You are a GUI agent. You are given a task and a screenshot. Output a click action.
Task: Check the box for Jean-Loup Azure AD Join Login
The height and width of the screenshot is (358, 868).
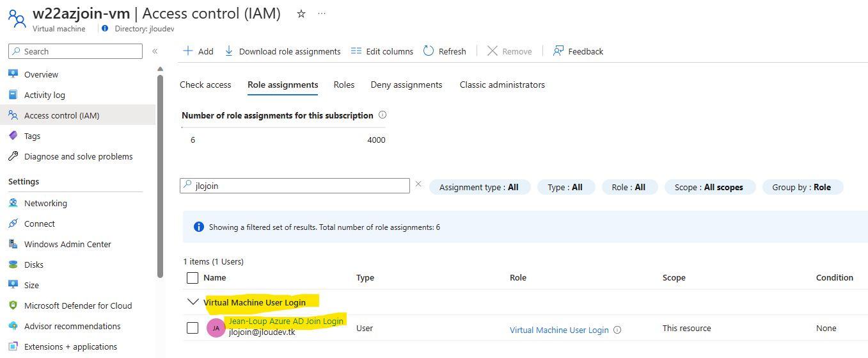coord(193,328)
